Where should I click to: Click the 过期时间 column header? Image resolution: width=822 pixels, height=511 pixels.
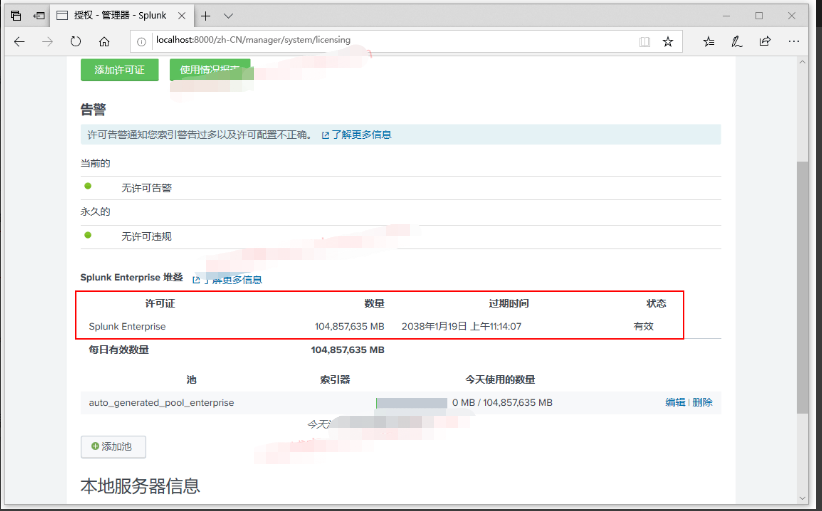pyautogui.click(x=509, y=303)
